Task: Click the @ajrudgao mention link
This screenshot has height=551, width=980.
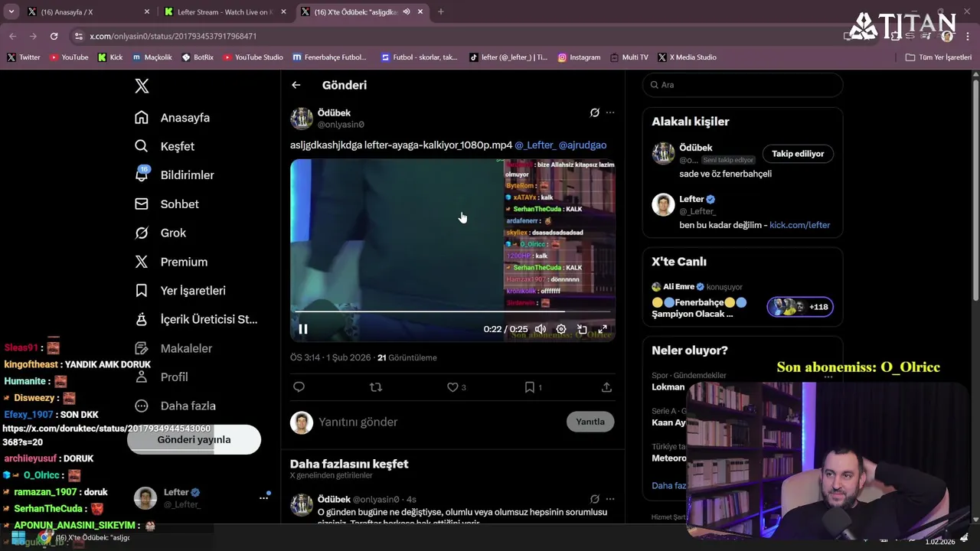Action: 583,145
